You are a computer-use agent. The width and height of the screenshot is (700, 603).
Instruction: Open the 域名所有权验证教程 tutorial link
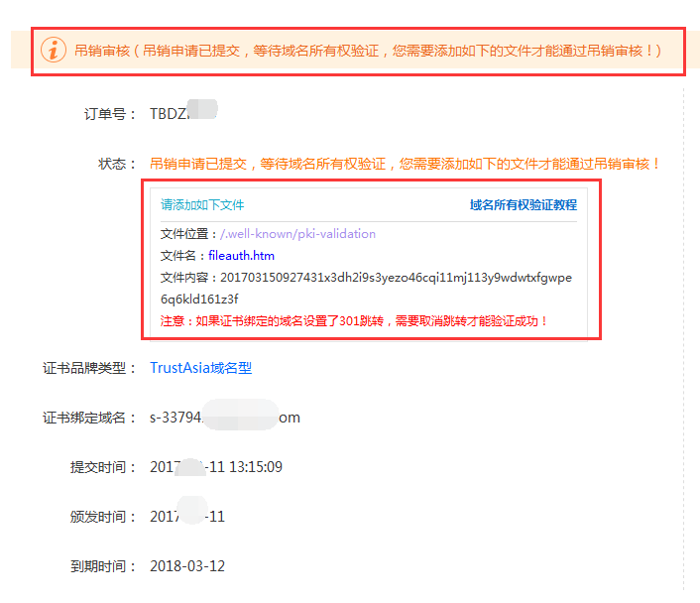523,205
